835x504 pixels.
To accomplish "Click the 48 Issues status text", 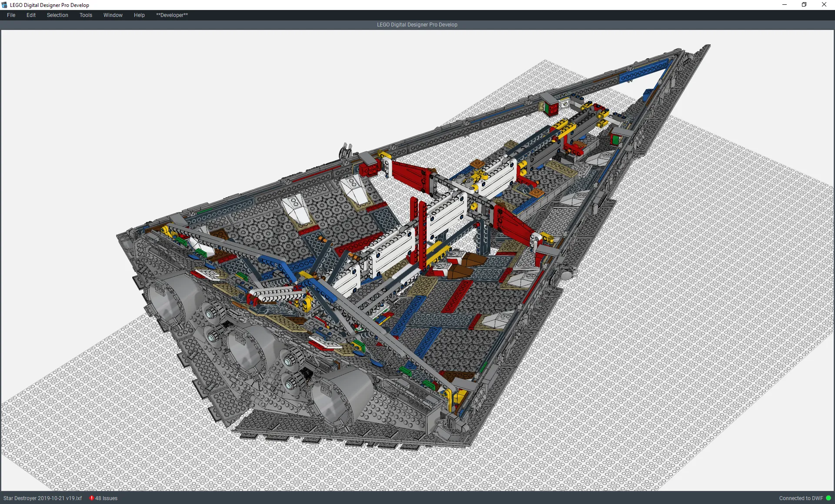I will tap(107, 498).
